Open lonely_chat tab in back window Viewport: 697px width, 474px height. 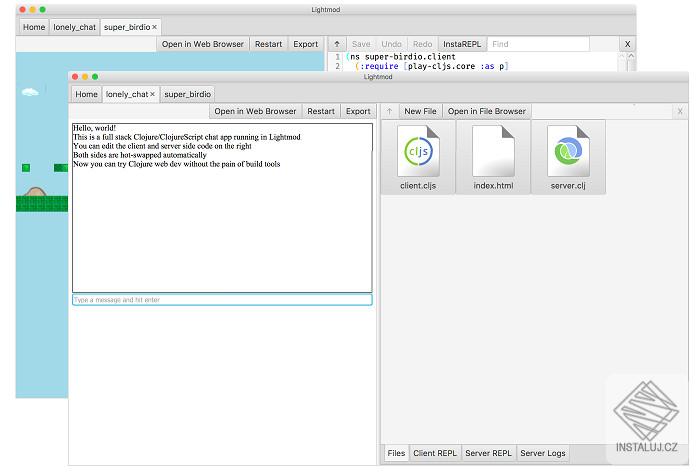point(74,27)
